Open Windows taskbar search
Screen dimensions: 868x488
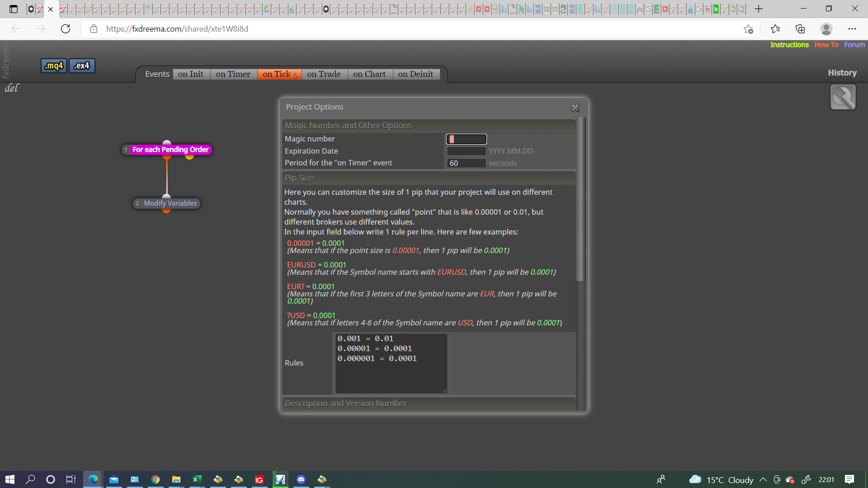coord(30,479)
